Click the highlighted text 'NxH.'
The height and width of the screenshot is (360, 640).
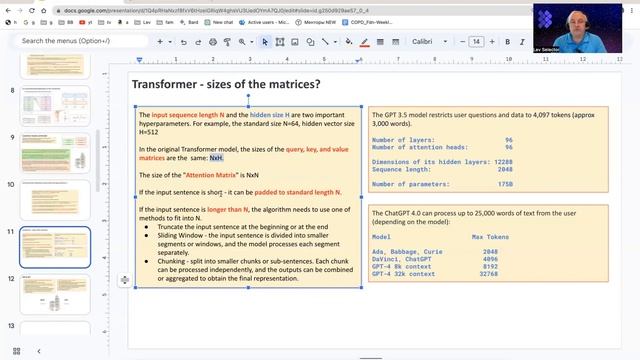click(216, 158)
